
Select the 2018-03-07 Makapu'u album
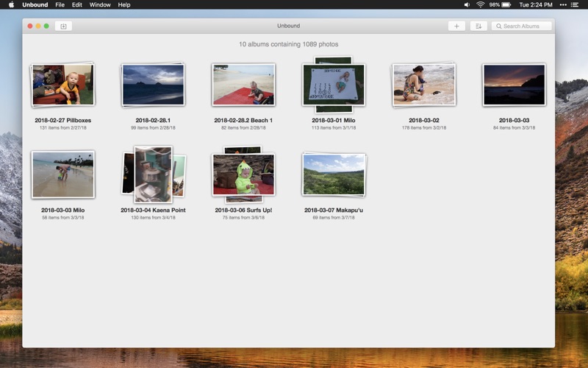334,174
